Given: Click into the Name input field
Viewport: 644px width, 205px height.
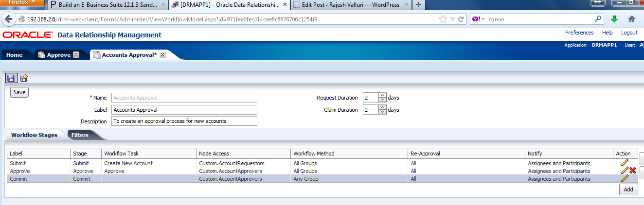Looking at the screenshot, I should (x=184, y=98).
